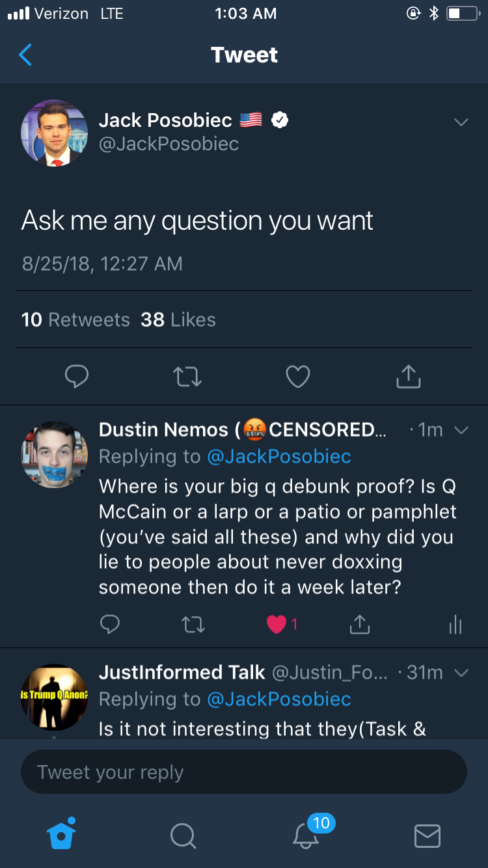Like the main tweet with the heart icon
Screen dimensions: 488x868
tap(298, 376)
